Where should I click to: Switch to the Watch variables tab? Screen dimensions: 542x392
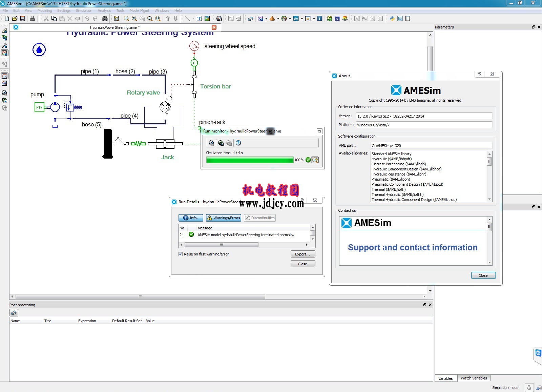(474, 378)
